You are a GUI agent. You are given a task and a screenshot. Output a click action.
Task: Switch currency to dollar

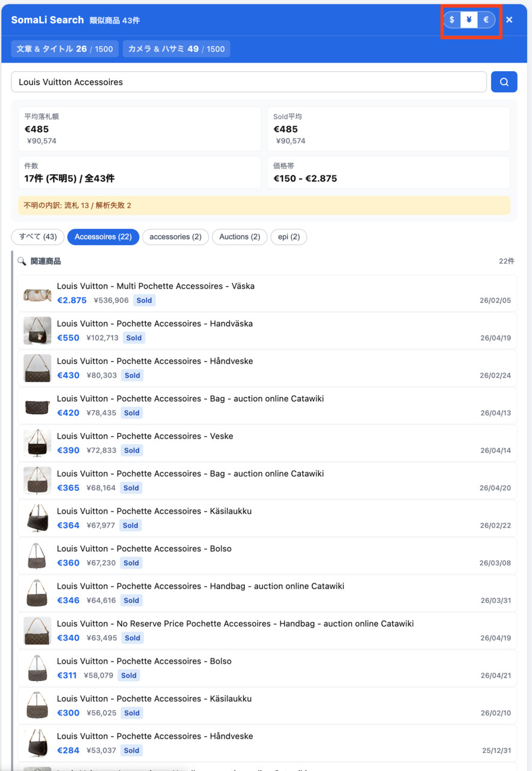[452, 20]
